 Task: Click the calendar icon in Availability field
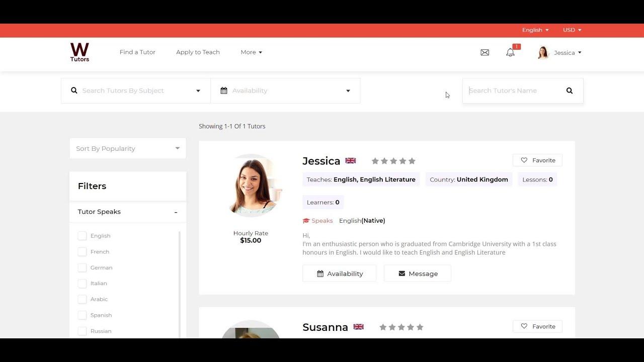pos(224,90)
